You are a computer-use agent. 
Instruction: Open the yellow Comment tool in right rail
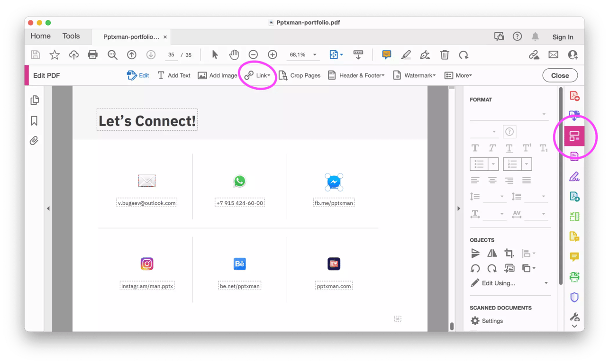574,257
